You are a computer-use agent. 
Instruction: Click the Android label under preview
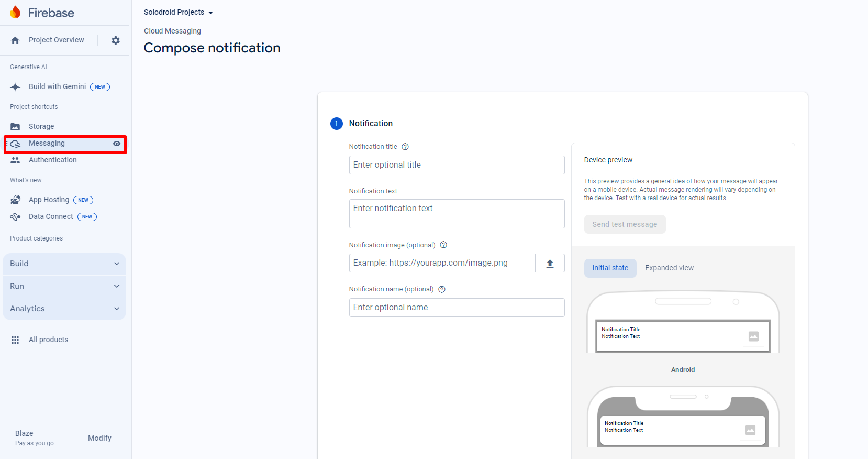[683, 370]
